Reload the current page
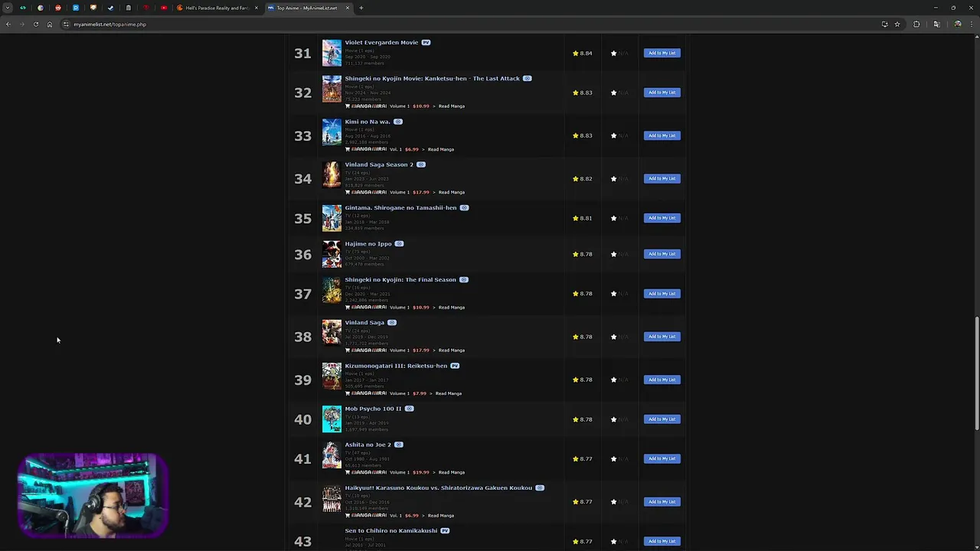Viewport: 980px width, 551px height. (x=35, y=24)
